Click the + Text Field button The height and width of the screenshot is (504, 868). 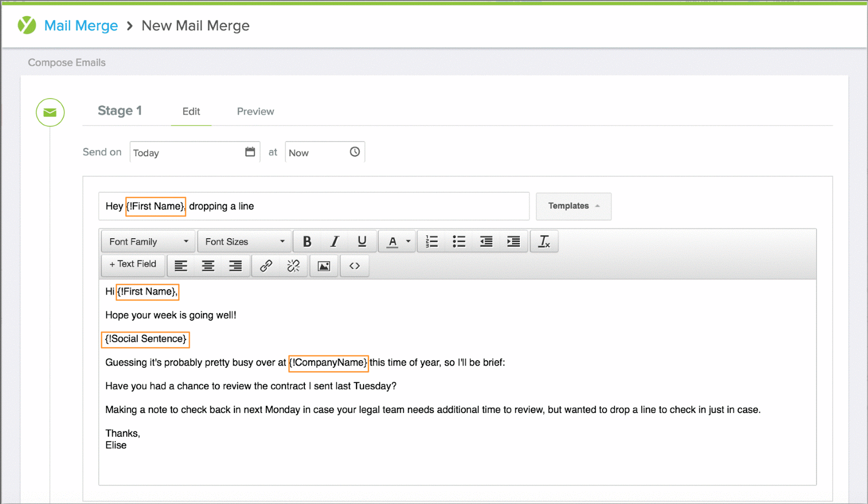point(132,265)
